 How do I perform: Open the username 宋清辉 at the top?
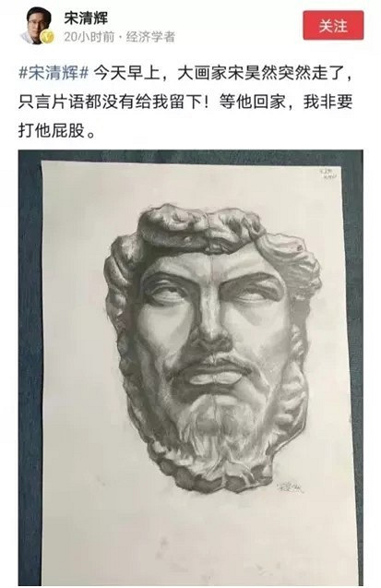coord(86,18)
